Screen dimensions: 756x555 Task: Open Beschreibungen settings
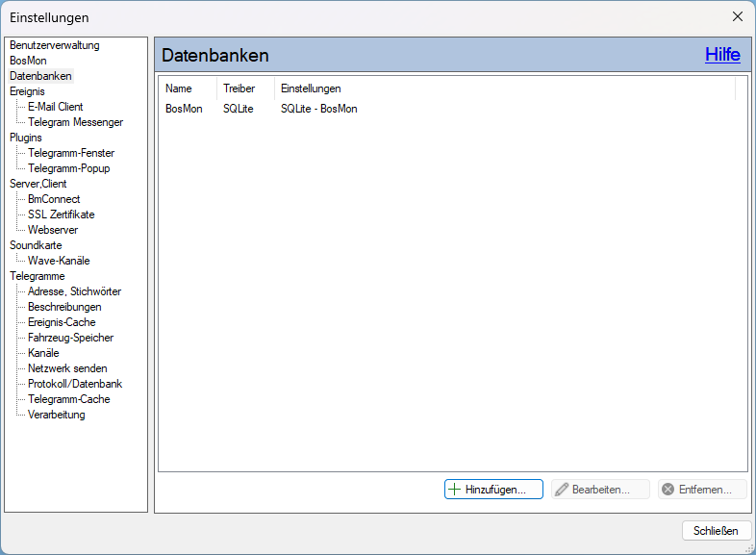point(64,307)
